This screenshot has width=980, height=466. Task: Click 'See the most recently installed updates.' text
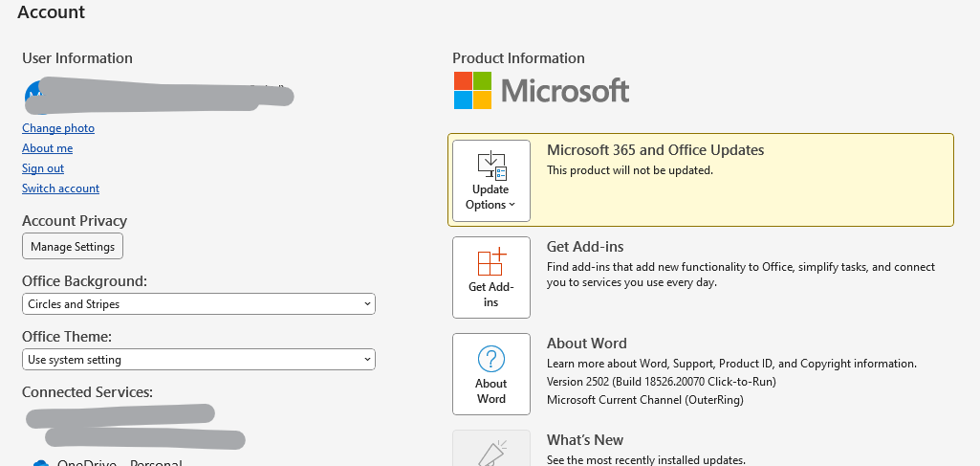tap(646, 459)
